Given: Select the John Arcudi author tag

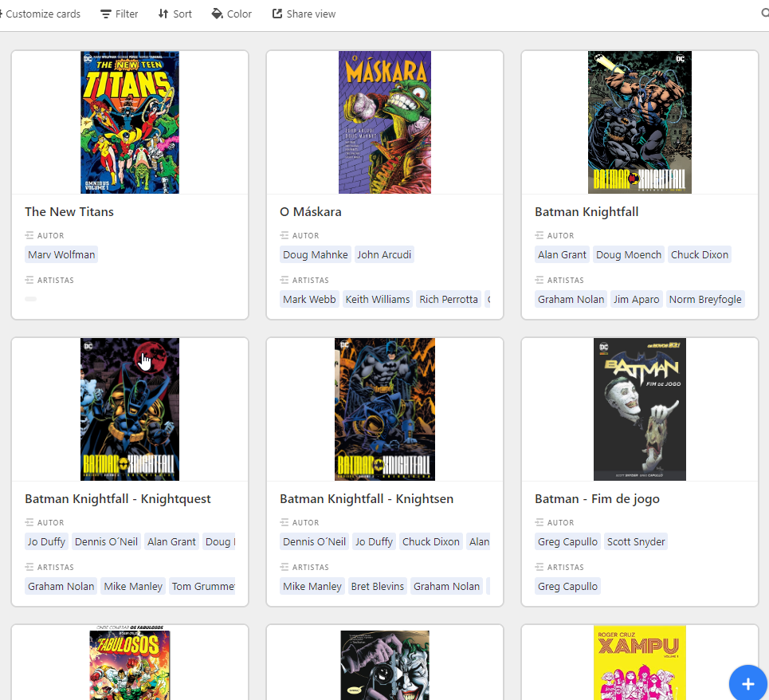Looking at the screenshot, I should [x=384, y=254].
